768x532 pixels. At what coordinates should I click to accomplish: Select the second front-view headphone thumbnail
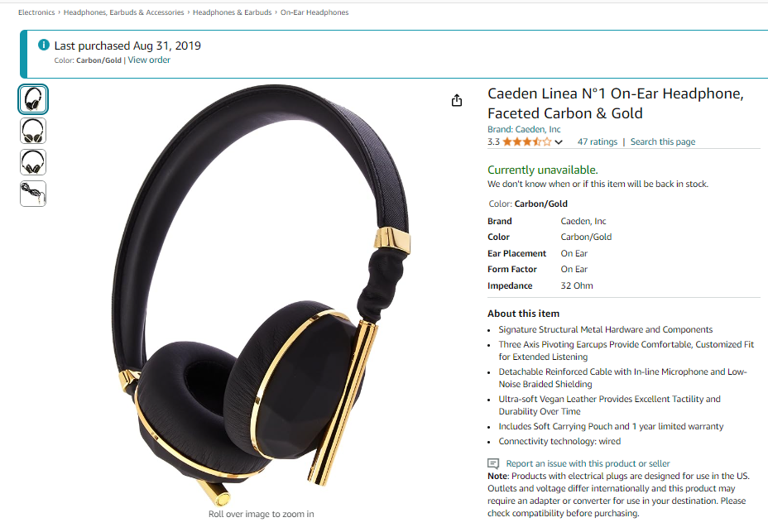(x=33, y=131)
